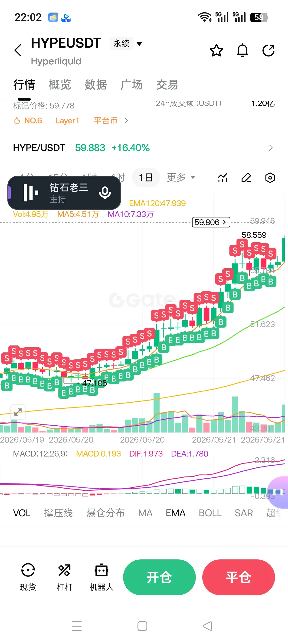Expand the tags row chevron after 平台币
Screen dimensions: 288x644
point(126,121)
